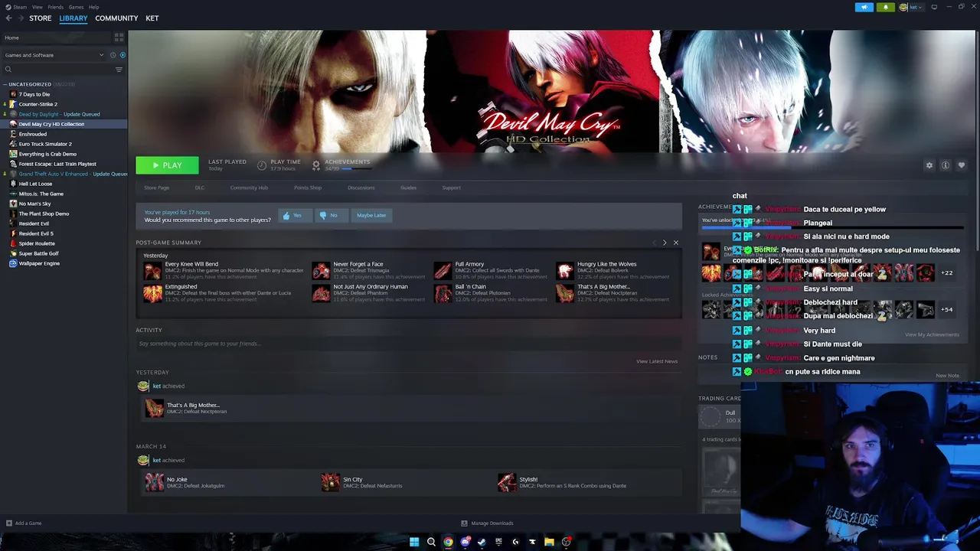Click the Everything is Crab Demo icon
Image resolution: width=980 pixels, height=551 pixels.
13,154
